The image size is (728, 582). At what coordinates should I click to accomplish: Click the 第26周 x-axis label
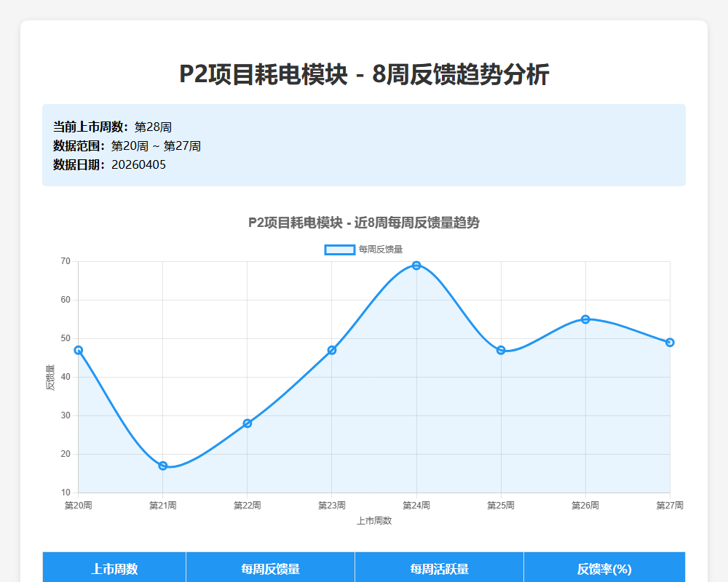click(585, 505)
